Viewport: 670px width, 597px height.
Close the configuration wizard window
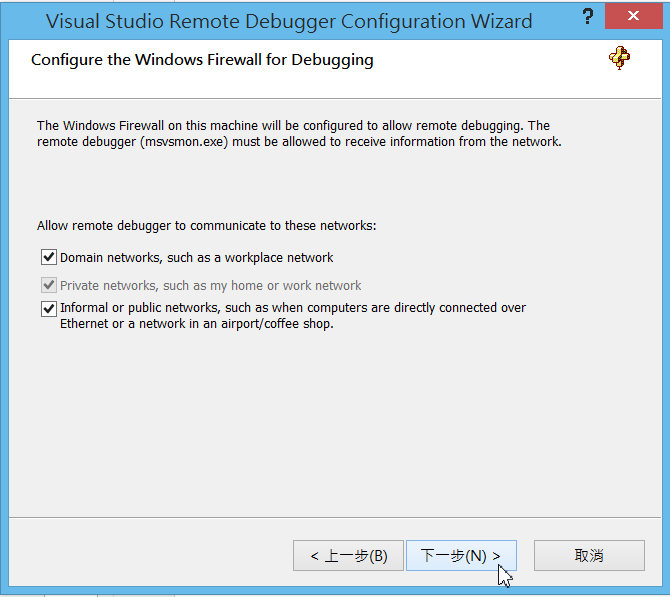coord(634,17)
